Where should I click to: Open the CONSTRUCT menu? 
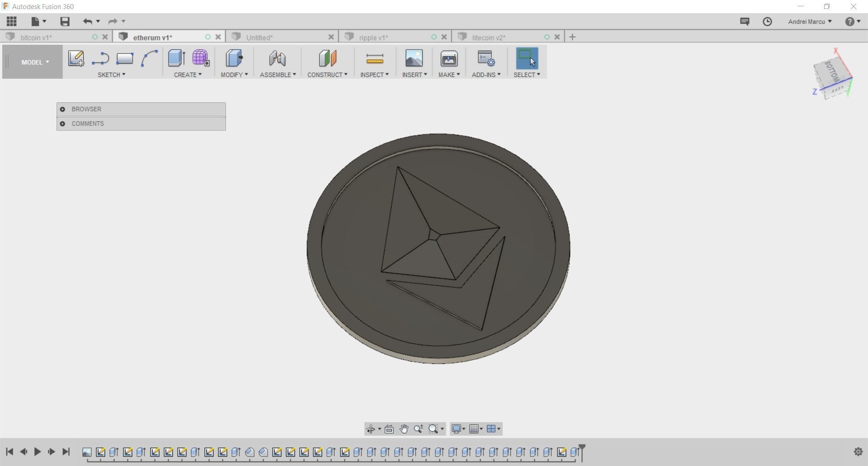click(327, 75)
